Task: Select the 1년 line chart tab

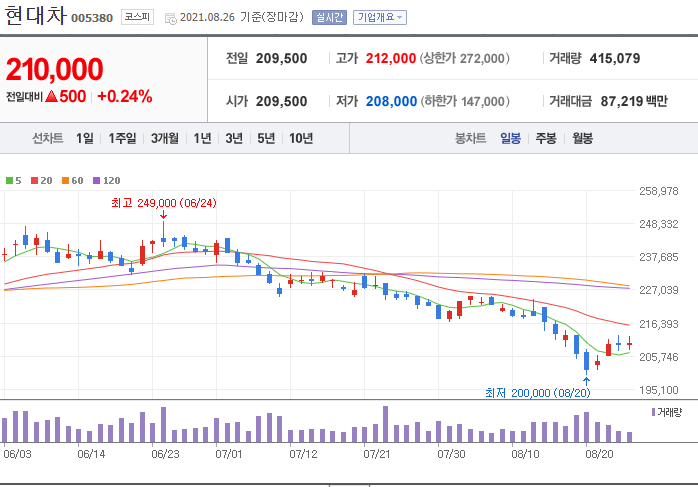Action: point(202,138)
